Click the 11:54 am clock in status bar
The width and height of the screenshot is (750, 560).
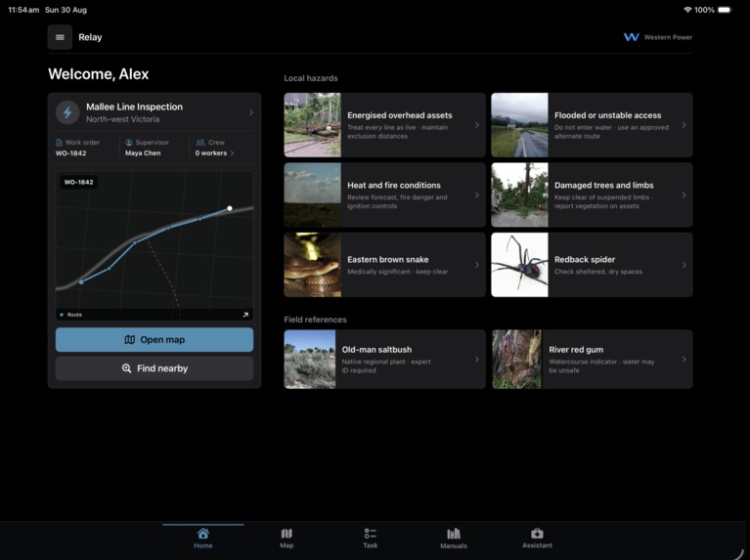coord(23,10)
